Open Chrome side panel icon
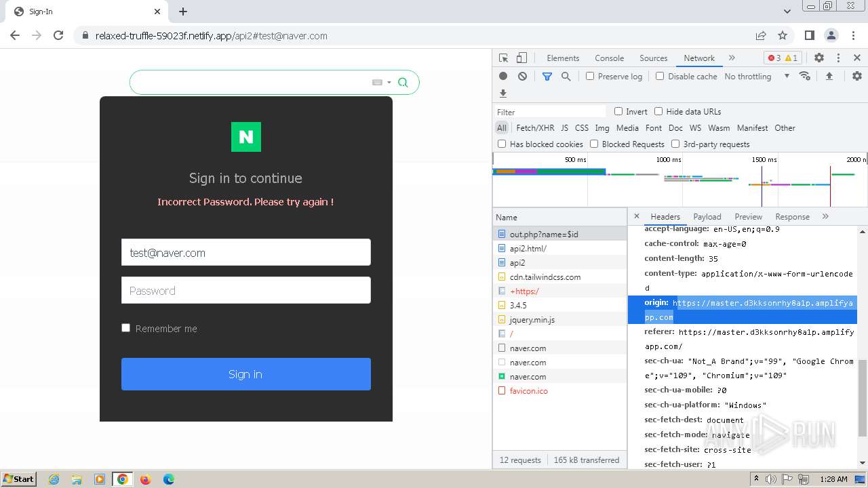This screenshot has height=488, width=868. tap(810, 35)
